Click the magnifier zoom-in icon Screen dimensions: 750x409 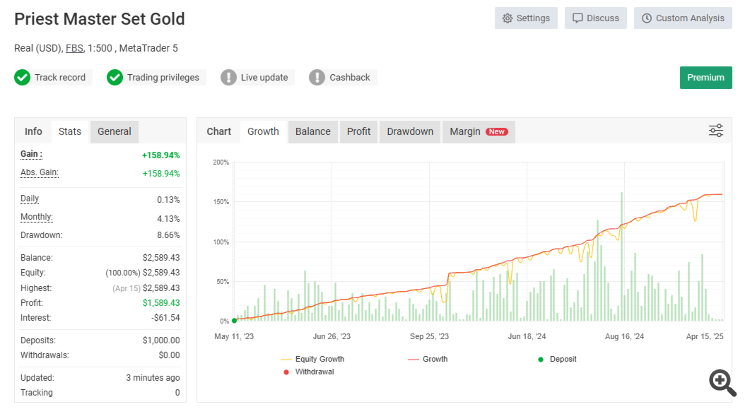722,382
